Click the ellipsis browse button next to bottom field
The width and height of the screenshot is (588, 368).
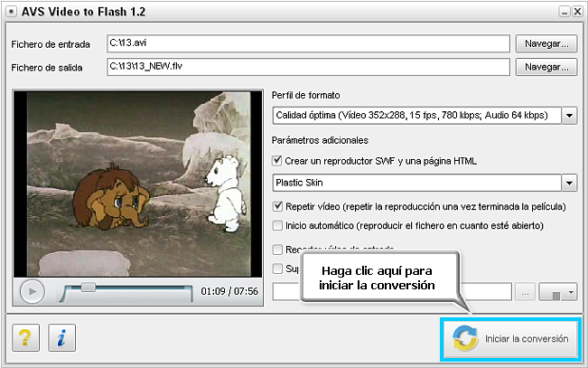[x=525, y=292]
